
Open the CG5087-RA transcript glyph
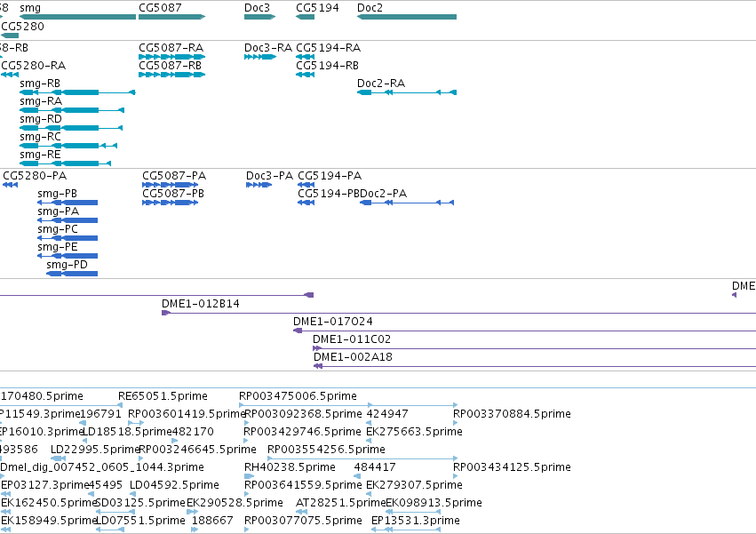(x=171, y=57)
